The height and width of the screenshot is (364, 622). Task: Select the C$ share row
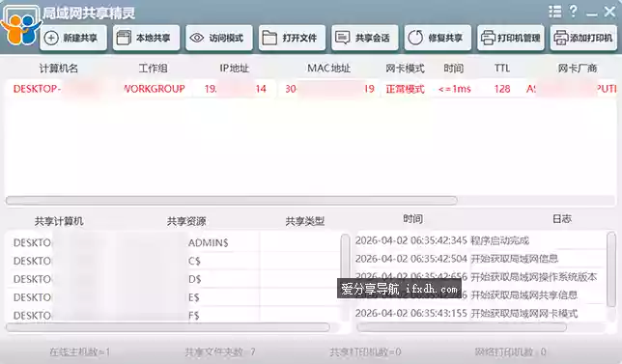173,261
